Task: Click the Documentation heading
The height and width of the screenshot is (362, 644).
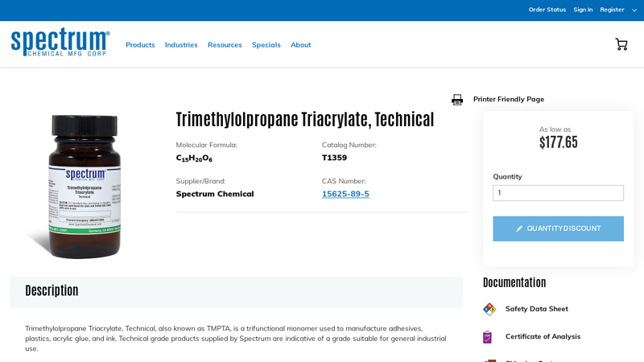Action: [x=514, y=282]
